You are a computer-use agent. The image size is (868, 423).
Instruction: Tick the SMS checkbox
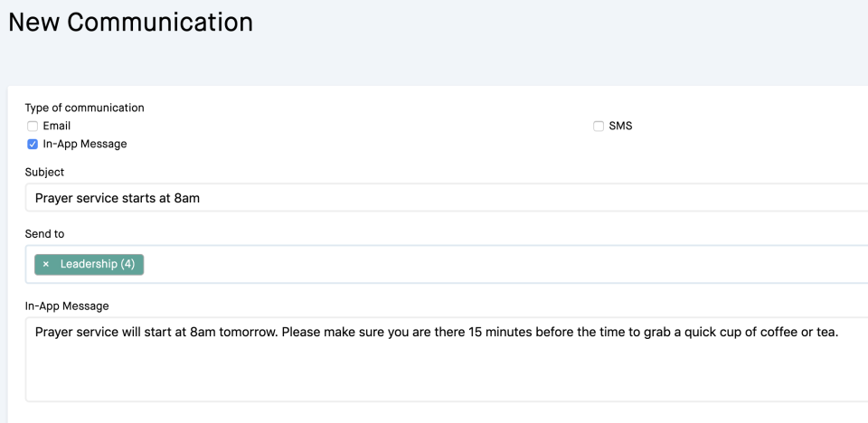[599, 126]
